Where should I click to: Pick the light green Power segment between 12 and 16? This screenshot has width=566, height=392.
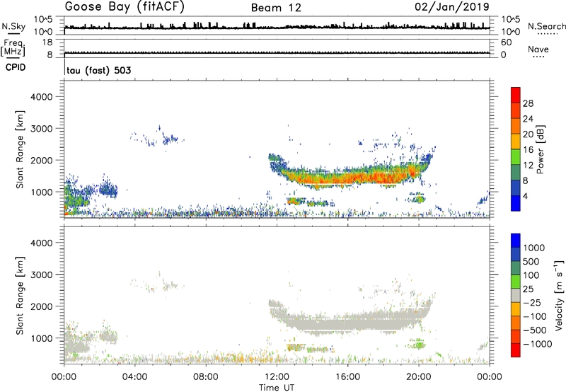tap(516, 157)
